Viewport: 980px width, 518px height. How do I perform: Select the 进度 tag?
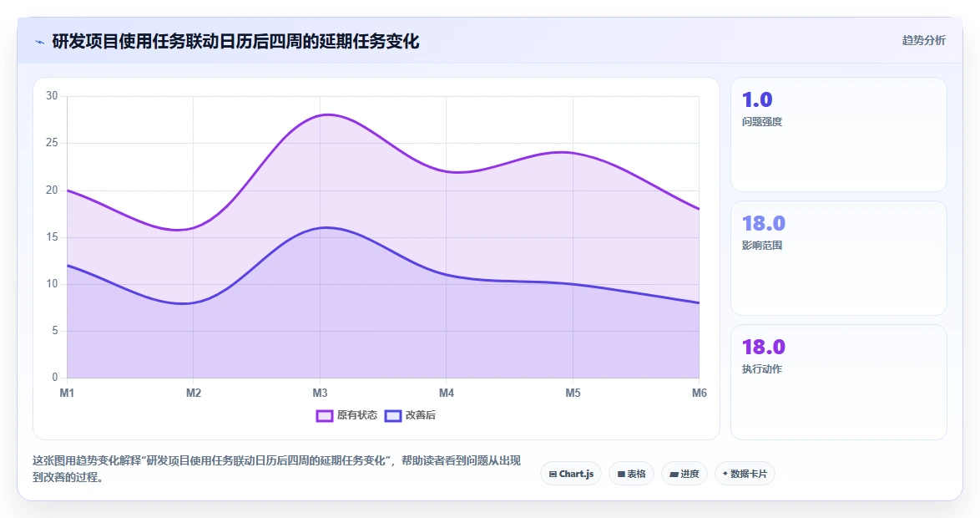684,474
